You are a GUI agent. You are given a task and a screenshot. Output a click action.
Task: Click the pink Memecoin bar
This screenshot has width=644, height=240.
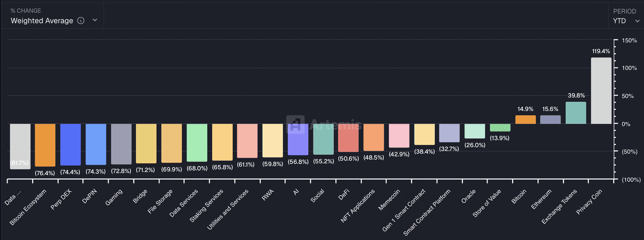click(399, 135)
